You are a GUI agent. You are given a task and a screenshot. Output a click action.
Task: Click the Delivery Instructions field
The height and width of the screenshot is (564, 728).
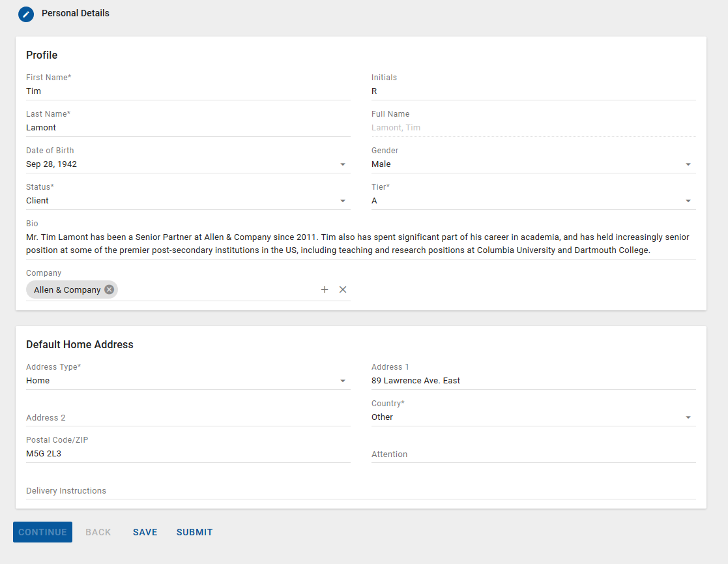(360, 490)
